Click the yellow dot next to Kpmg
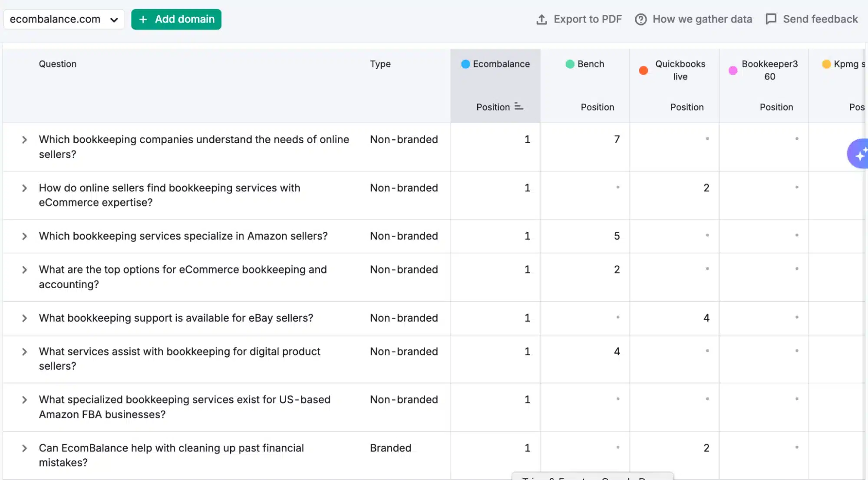The image size is (868, 480). pyautogui.click(x=826, y=64)
